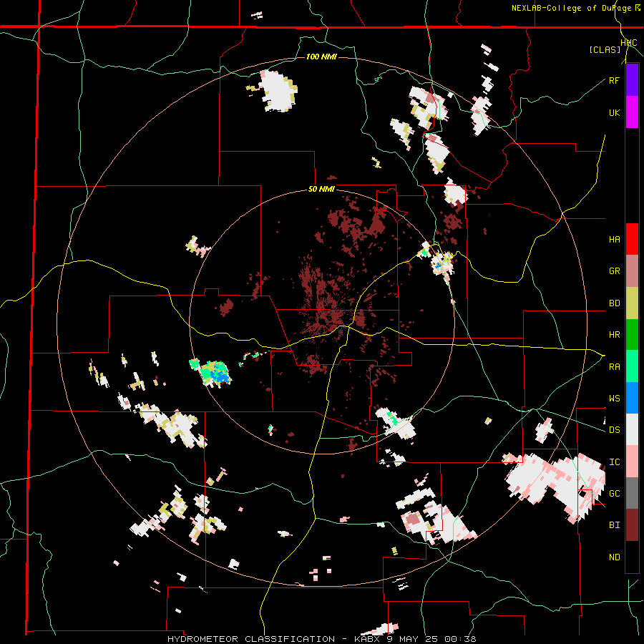Image resolution: width=644 pixels, height=644 pixels.
Task: Click the UK legend label
Action: 614,112
